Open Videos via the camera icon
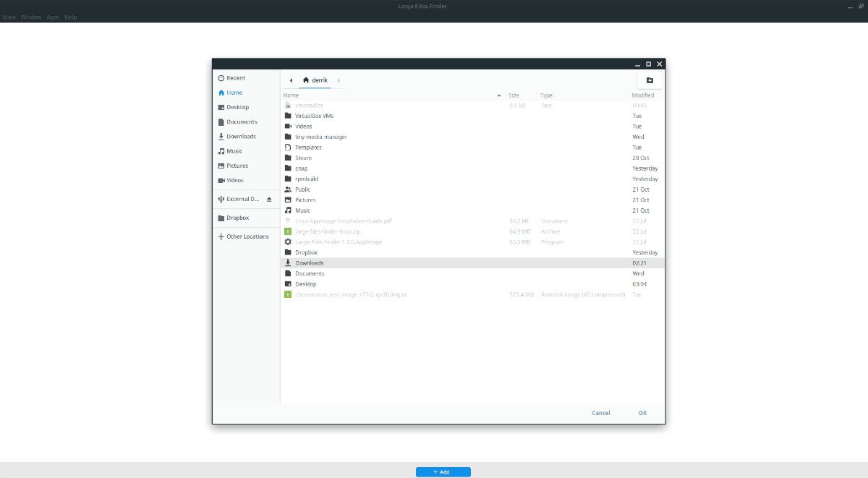 coord(221,180)
